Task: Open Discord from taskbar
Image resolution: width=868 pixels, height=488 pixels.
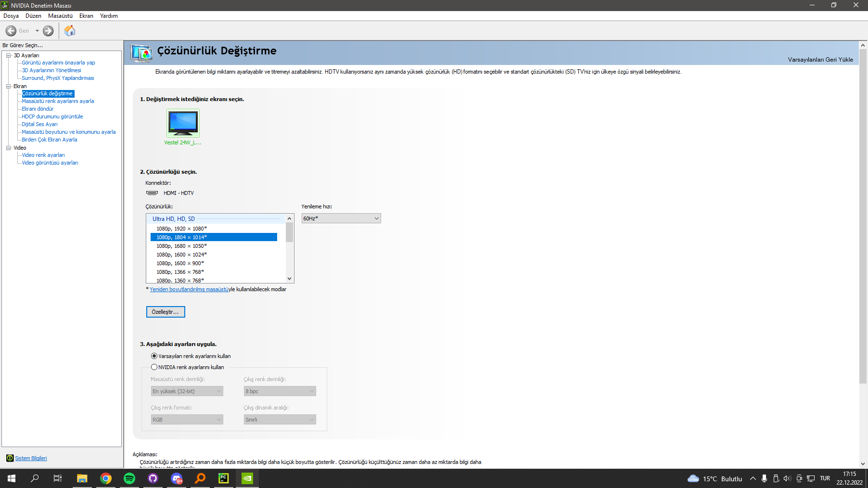Action: point(177,478)
